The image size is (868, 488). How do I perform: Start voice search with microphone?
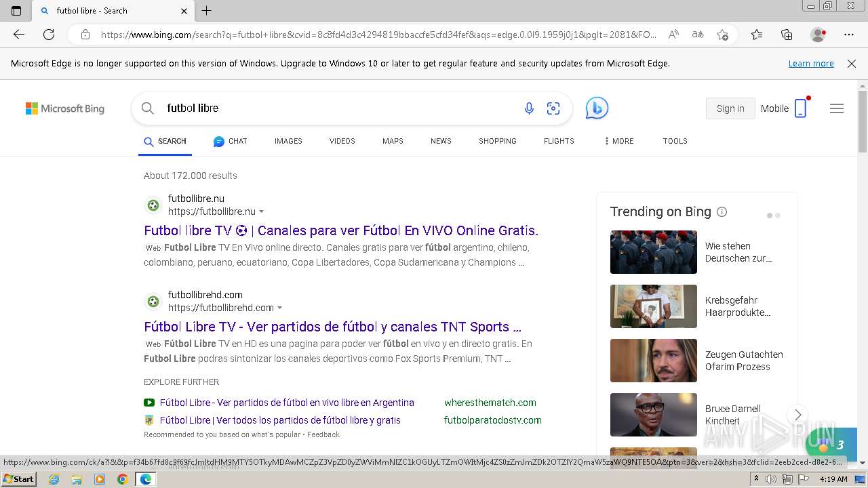click(529, 108)
